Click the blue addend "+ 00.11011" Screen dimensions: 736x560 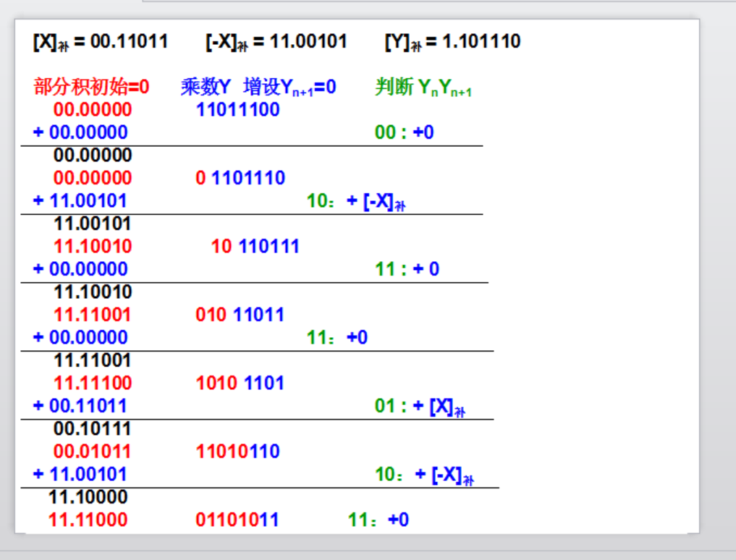point(80,406)
